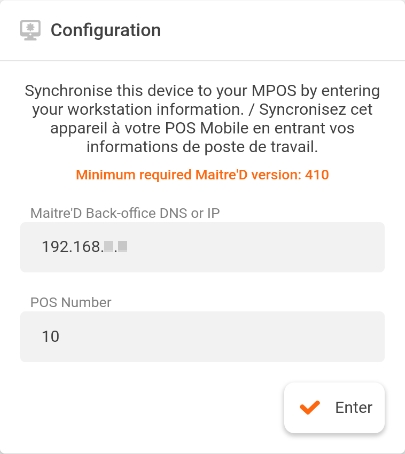Click the Maitre'D Back-office DNS or IP label
The height and width of the screenshot is (454, 405).
tap(125, 213)
